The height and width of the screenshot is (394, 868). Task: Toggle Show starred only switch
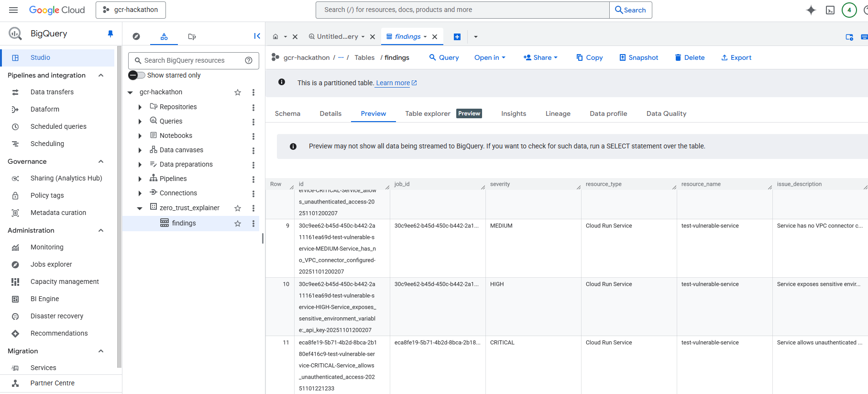click(x=137, y=75)
